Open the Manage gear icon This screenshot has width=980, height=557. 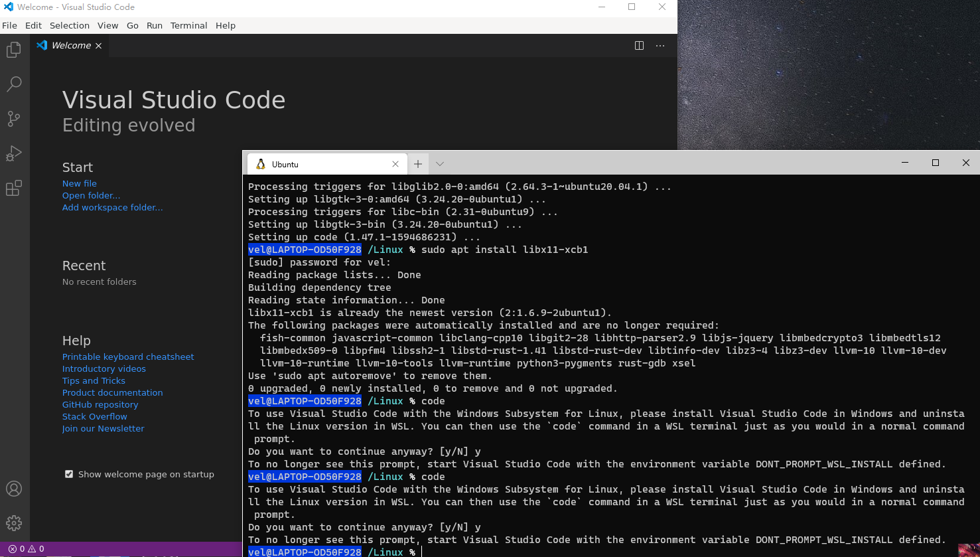(14, 523)
